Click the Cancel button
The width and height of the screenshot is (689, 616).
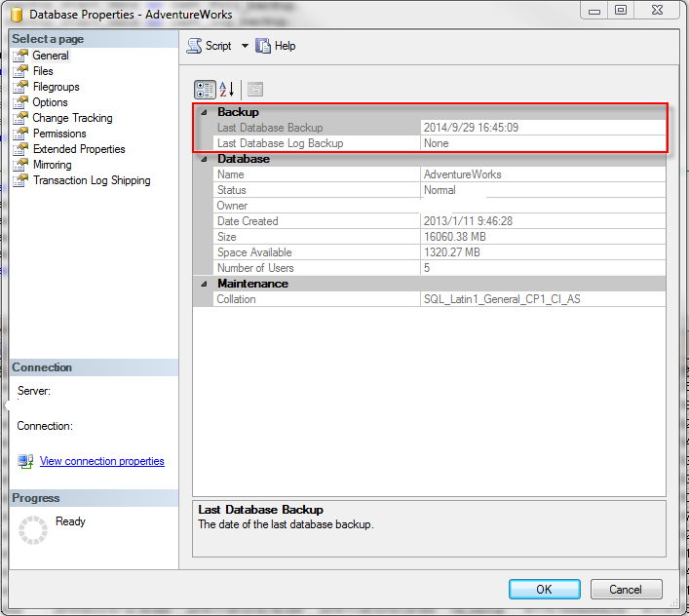click(626, 590)
